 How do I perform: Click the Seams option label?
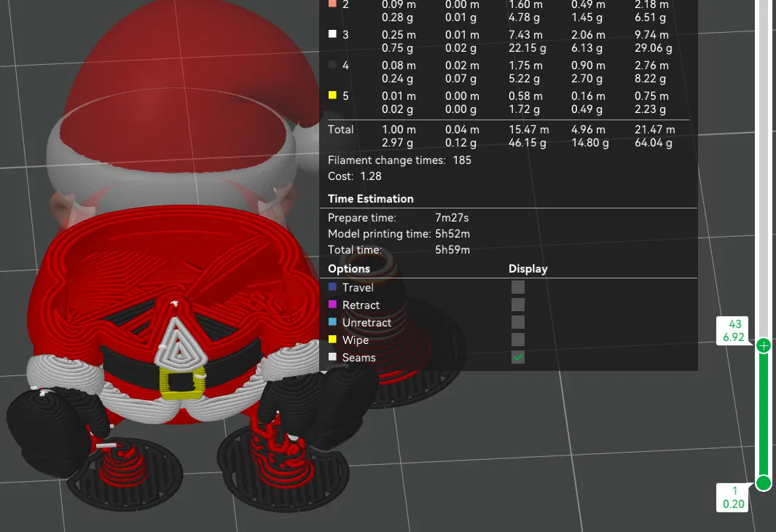[358, 357]
